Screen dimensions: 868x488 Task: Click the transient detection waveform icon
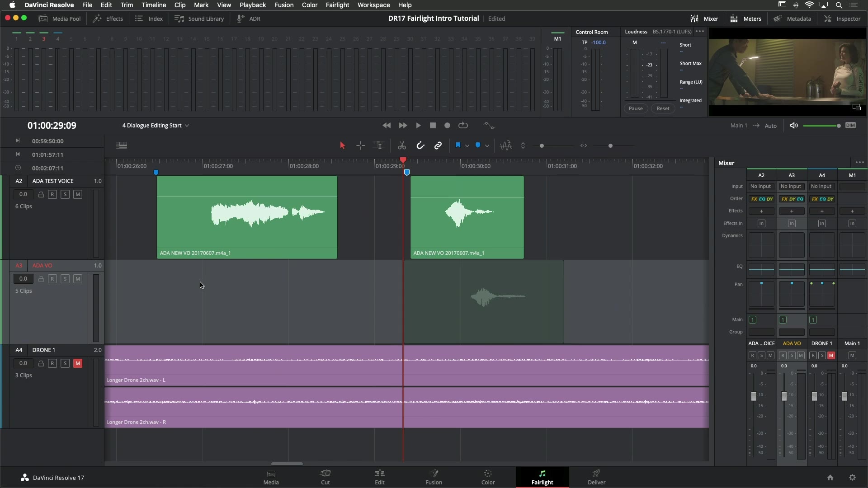point(506,145)
